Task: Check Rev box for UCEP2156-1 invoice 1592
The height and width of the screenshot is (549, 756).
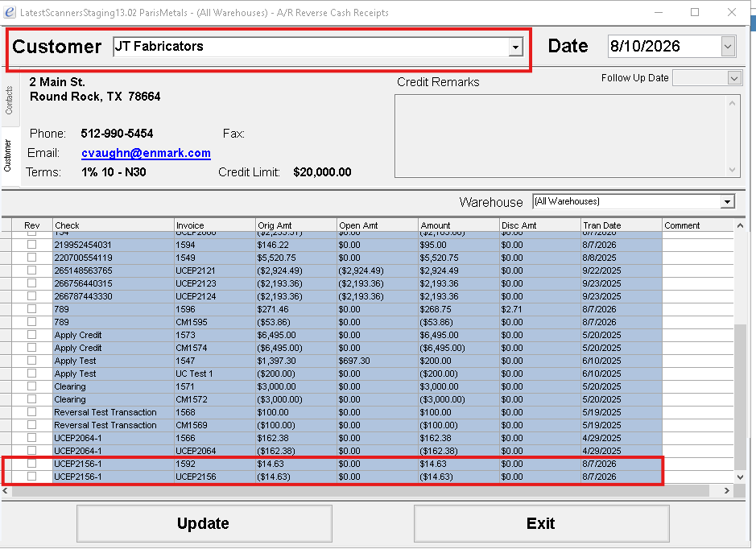Action: click(32, 463)
